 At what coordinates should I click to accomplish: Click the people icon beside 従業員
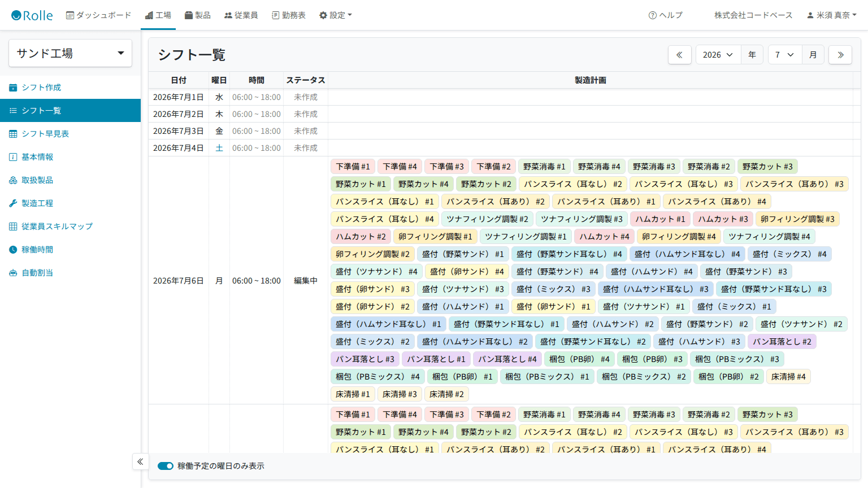(228, 15)
